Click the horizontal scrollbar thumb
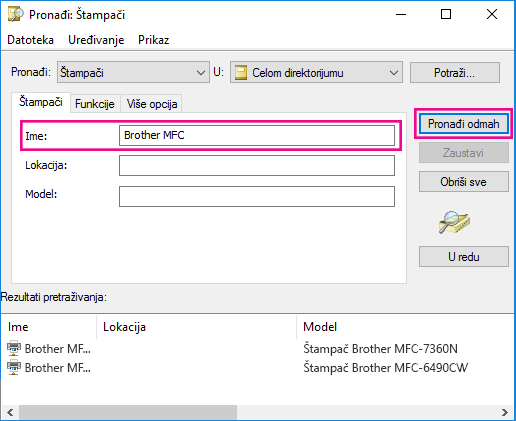The height and width of the screenshot is (421, 516). [x=128, y=412]
